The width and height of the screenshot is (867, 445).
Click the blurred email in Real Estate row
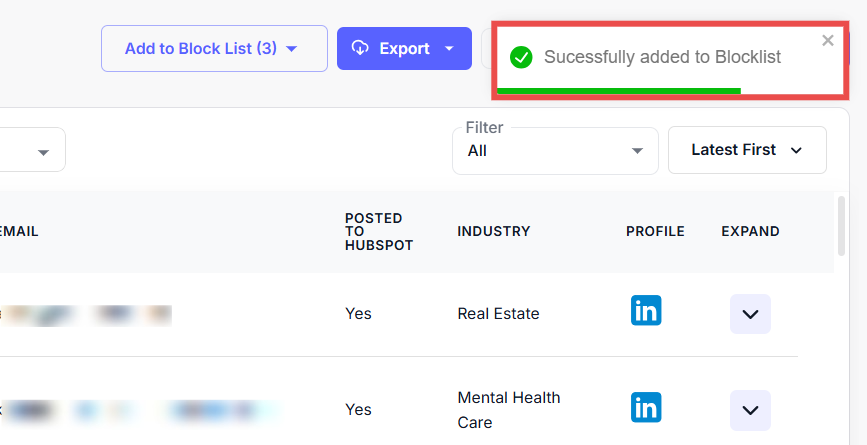pos(90,314)
